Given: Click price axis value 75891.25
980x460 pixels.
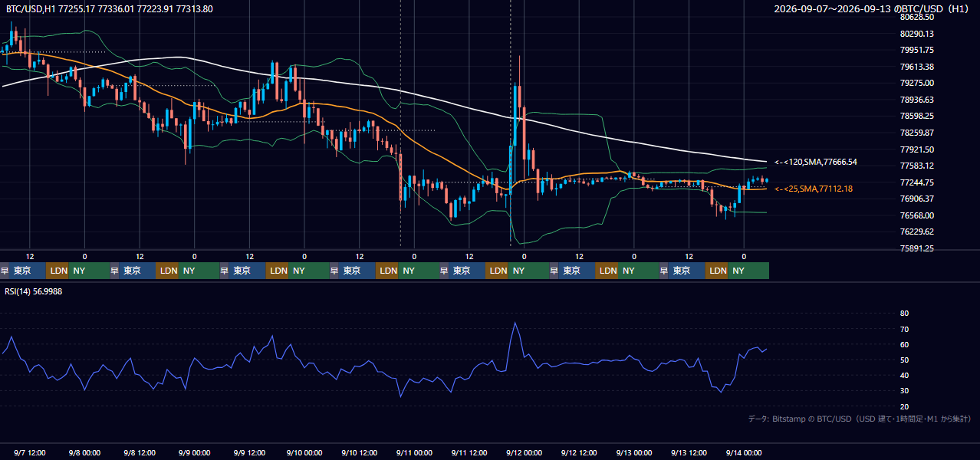Looking at the screenshot, I should (x=917, y=248).
